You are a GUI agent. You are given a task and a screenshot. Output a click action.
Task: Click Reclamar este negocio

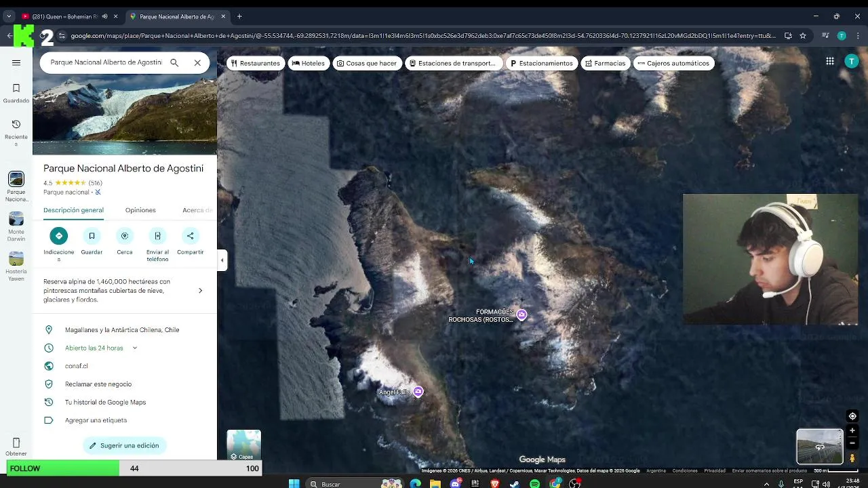click(x=98, y=384)
